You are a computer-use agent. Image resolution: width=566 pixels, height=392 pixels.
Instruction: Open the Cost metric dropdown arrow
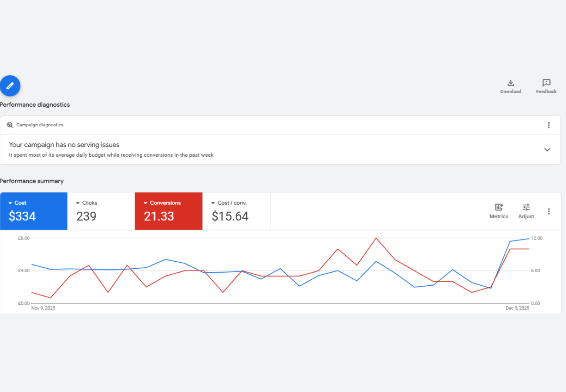click(11, 203)
